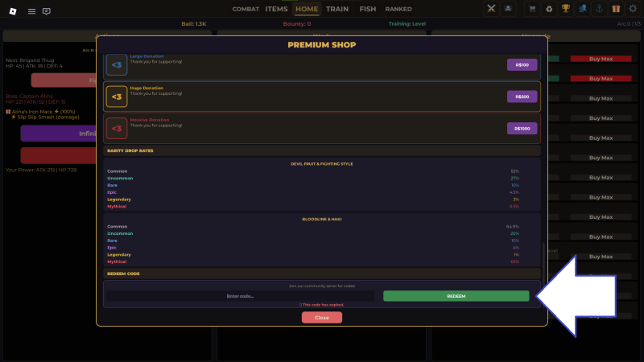The image size is (644, 362).
Task: Click the pirate skull icon
Action: pos(509,9)
